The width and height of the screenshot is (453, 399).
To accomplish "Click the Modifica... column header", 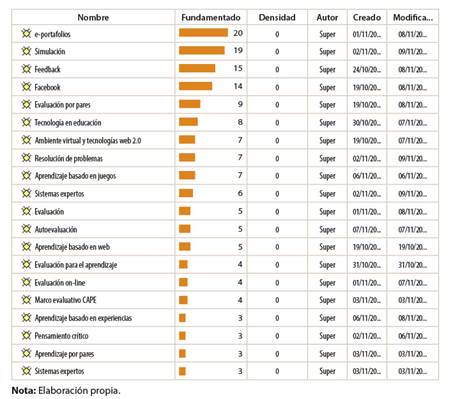I will click(413, 17).
